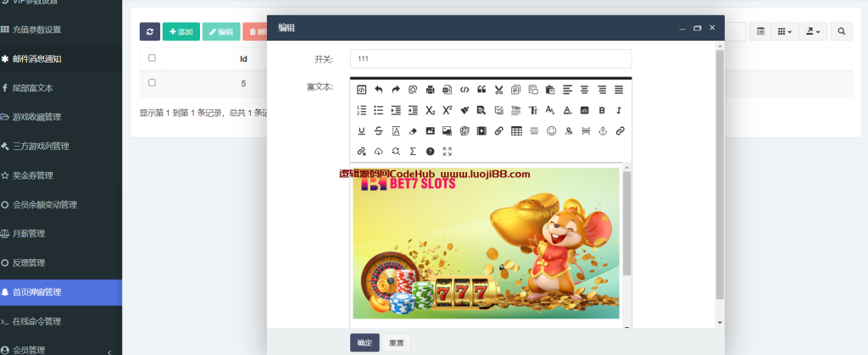Insert numbered list

coord(361,110)
